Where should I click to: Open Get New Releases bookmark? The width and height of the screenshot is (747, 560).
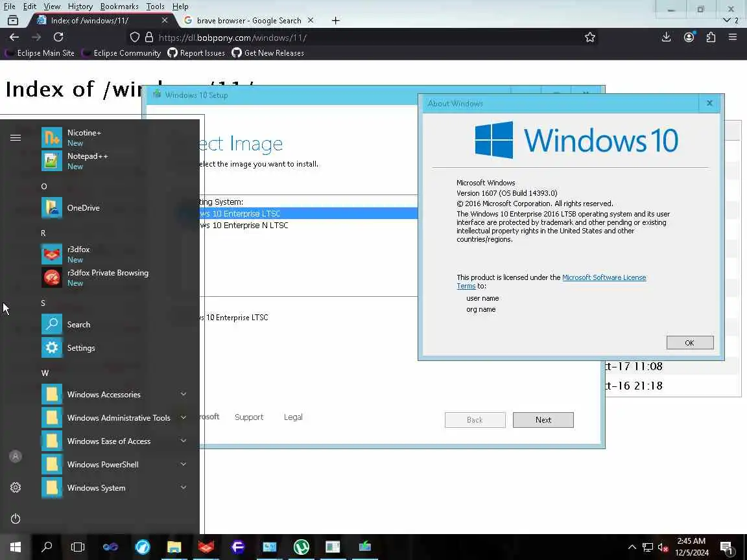click(x=268, y=53)
